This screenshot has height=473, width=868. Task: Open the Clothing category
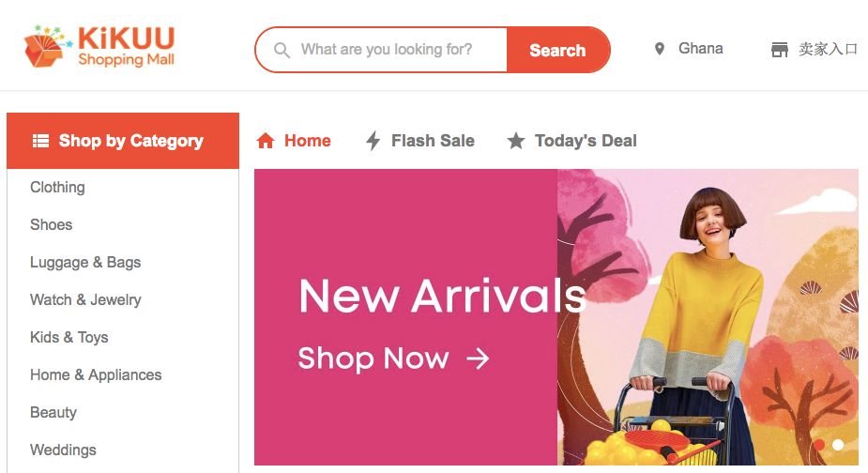tap(57, 187)
